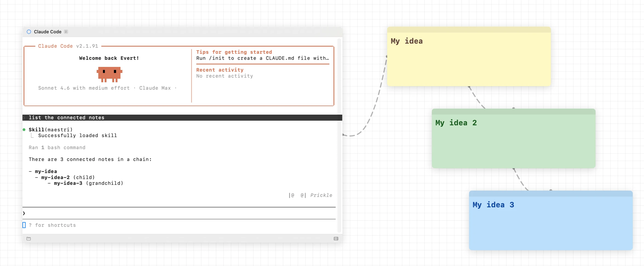
Task: Click the Prickle label in the terminal
Action: (x=321, y=195)
